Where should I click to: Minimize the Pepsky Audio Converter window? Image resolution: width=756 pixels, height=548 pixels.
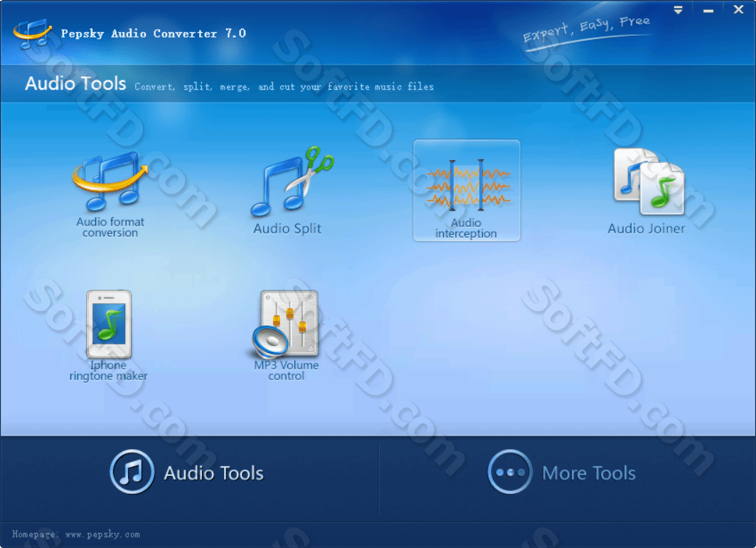click(708, 11)
